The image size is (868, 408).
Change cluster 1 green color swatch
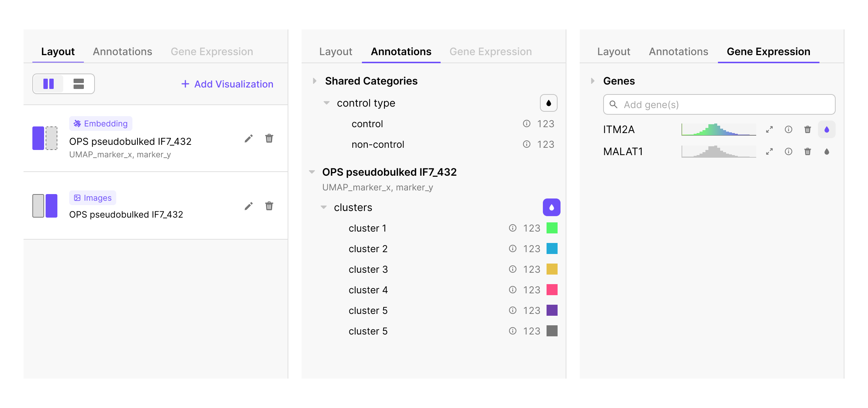[552, 228]
